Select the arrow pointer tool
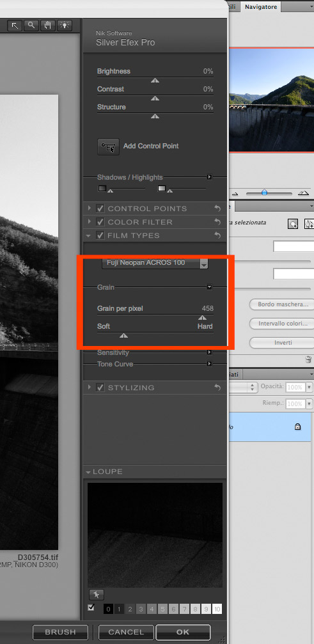Viewport: 314px width, 644px height. coord(14,26)
